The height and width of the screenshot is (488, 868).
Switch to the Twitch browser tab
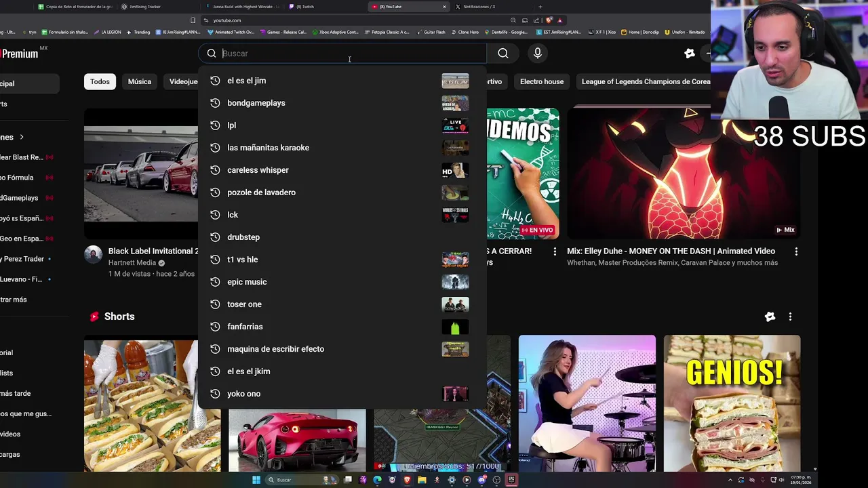click(305, 7)
